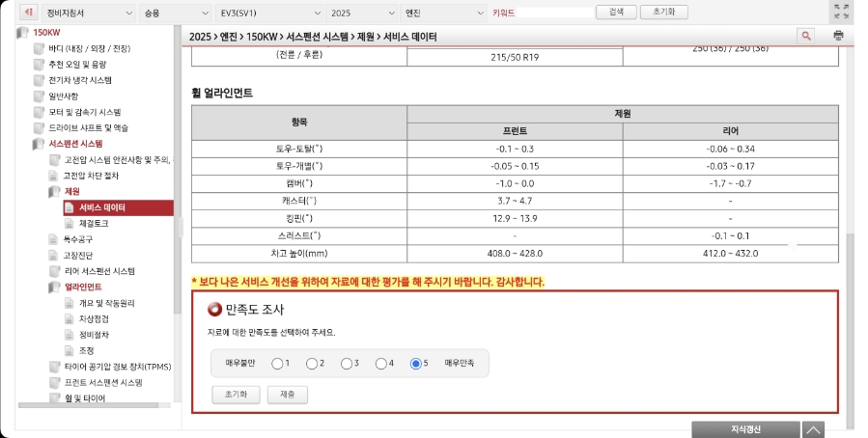Screen dimensions: 868x438
Task: Select the 서비스 데이터 tree item
Action: pos(119,207)
